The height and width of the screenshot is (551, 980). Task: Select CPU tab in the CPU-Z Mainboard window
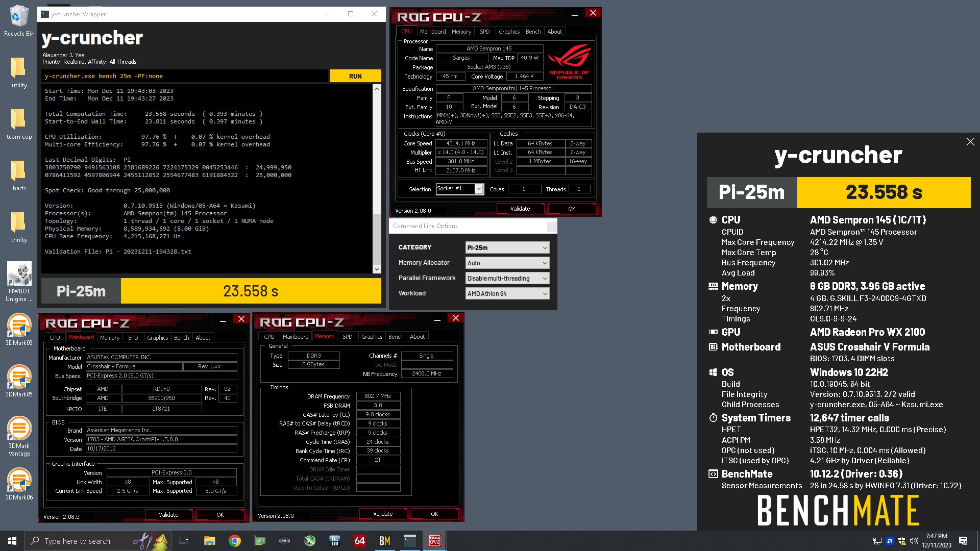[55, 338]
